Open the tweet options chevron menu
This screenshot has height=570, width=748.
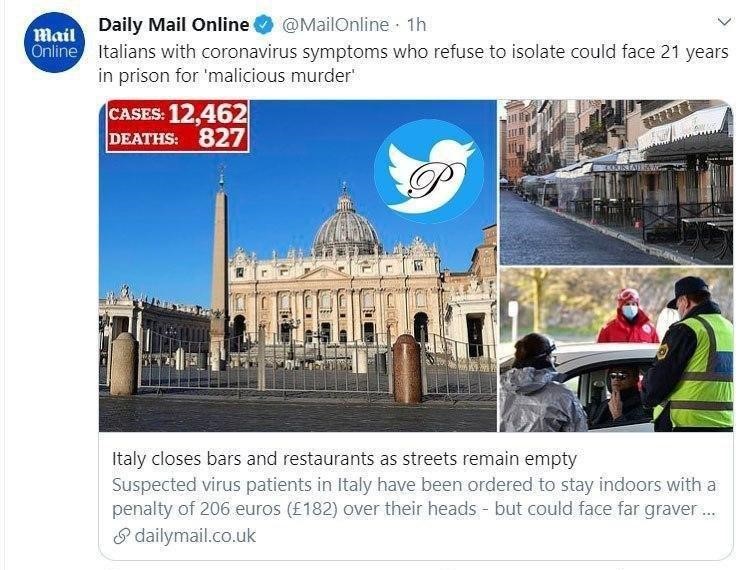pyautogui.click(x=724, y=22)
